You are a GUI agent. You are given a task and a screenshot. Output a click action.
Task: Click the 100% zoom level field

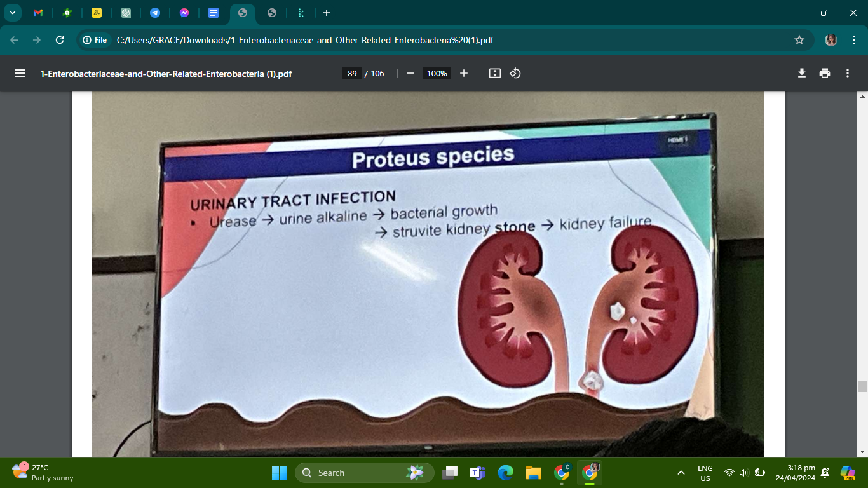point(437,73)
